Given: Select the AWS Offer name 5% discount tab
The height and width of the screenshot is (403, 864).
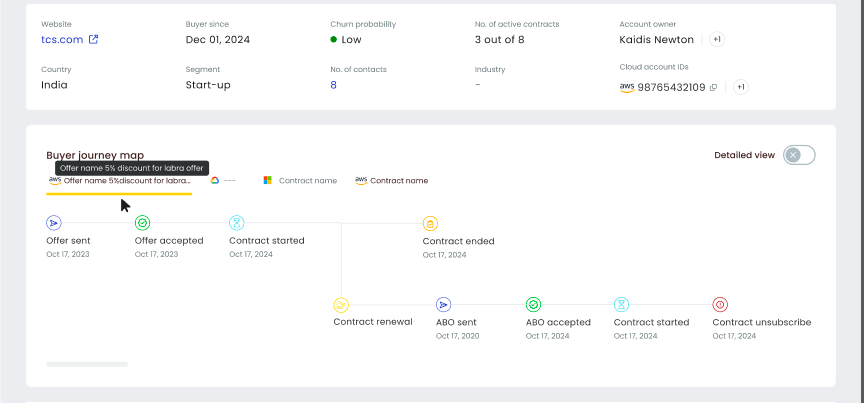Looking at the screenshot, I should [120, 181].
